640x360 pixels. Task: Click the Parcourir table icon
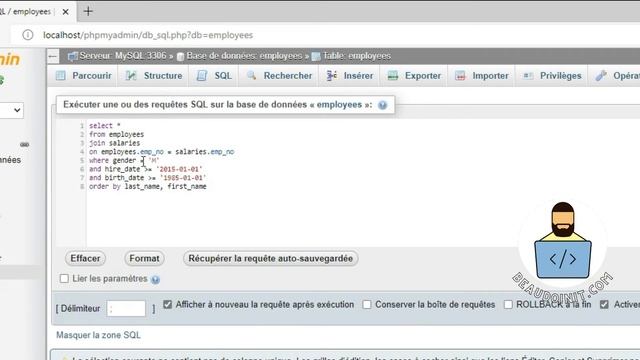60,76
